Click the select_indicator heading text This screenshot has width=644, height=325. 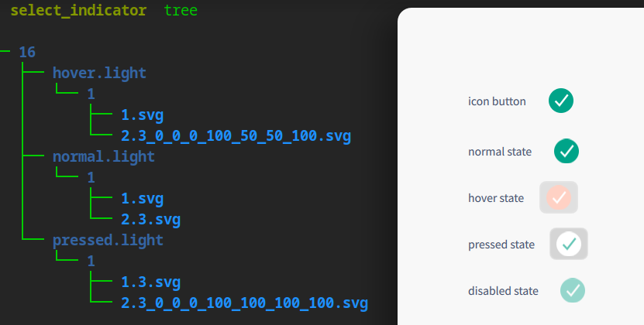77,11
